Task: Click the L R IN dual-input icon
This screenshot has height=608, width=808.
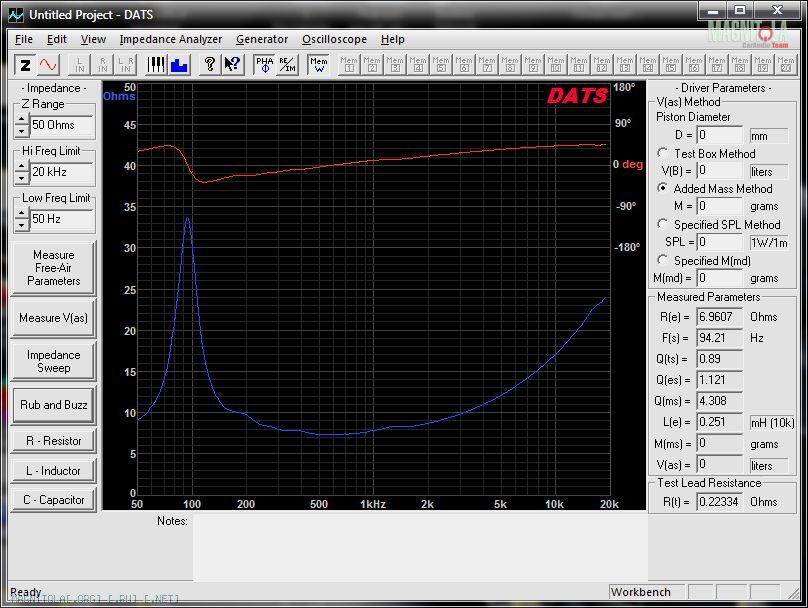Action: pyautogui.click(x=126, y=65)
